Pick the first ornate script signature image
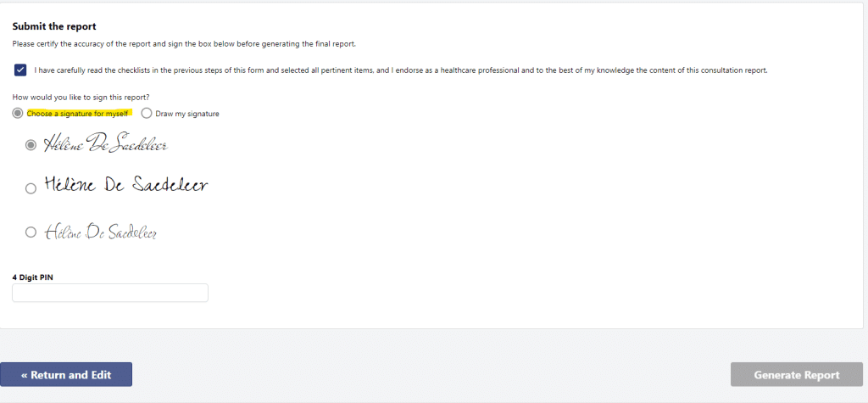The image size is (868, 403). [106, 143]
